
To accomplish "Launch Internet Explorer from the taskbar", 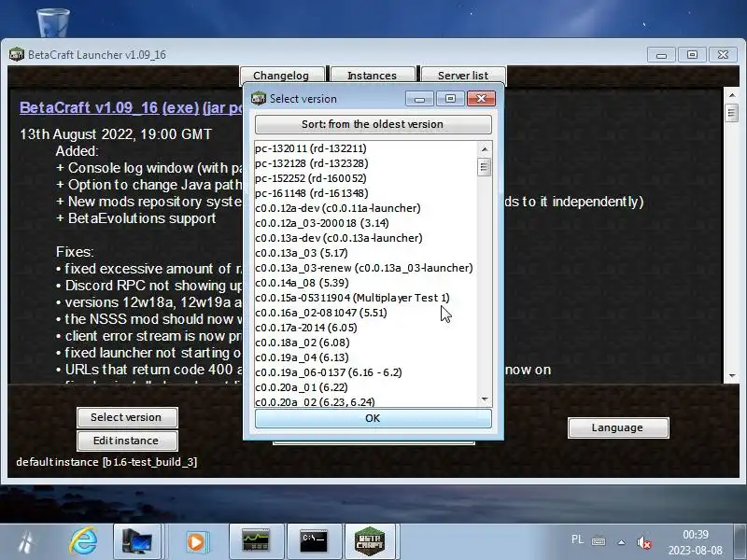I will pos(83,542).
